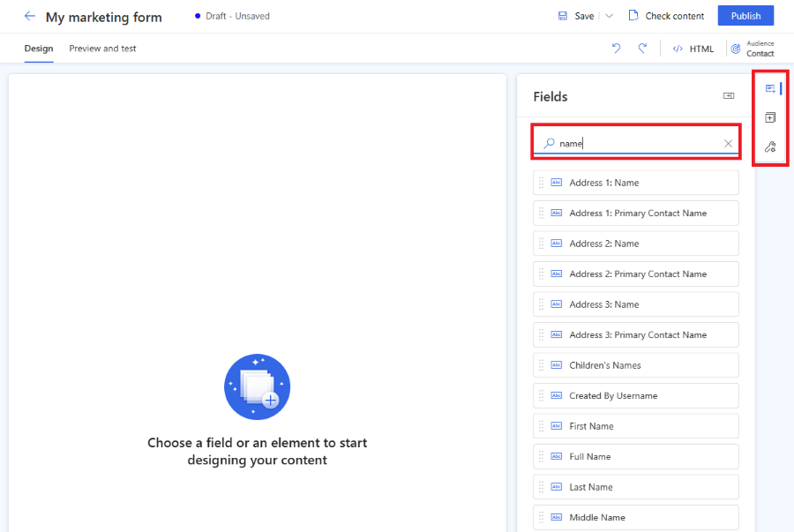Click the Draft - Unsaved status label
Viewport: 794px width, 532px height.
[237, 16]
